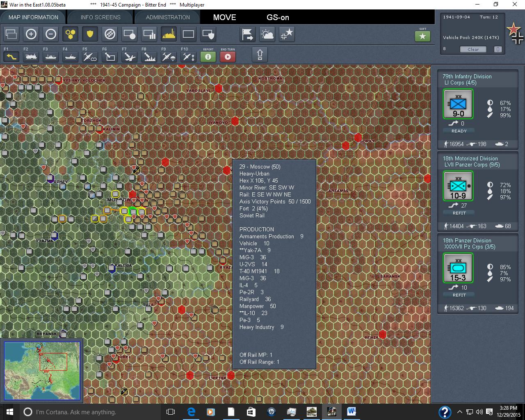Toggle REFIT status of 18th Motorized Division
The image size is (525, 420).
click(x=459, y=213)
